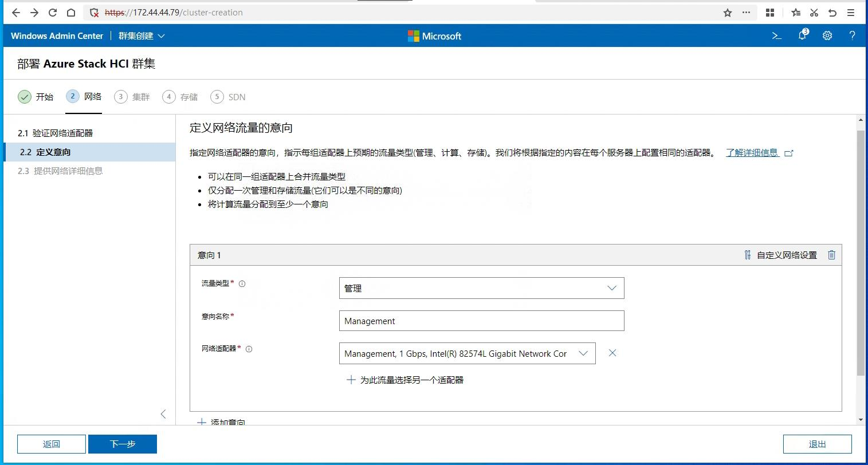868x465 pixels.
Task: Go back using the browser back arrow
Action: point(16,13)
